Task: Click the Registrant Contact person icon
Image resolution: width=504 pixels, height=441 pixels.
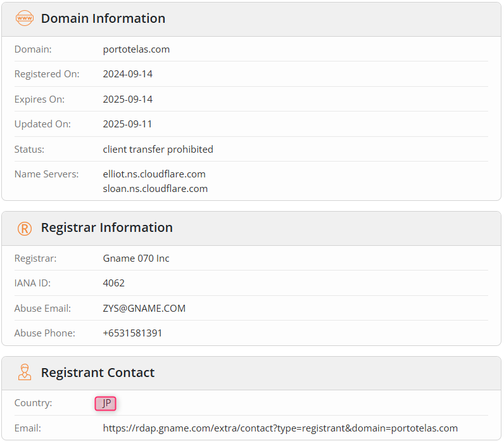Action: click(x=25, y=372)
